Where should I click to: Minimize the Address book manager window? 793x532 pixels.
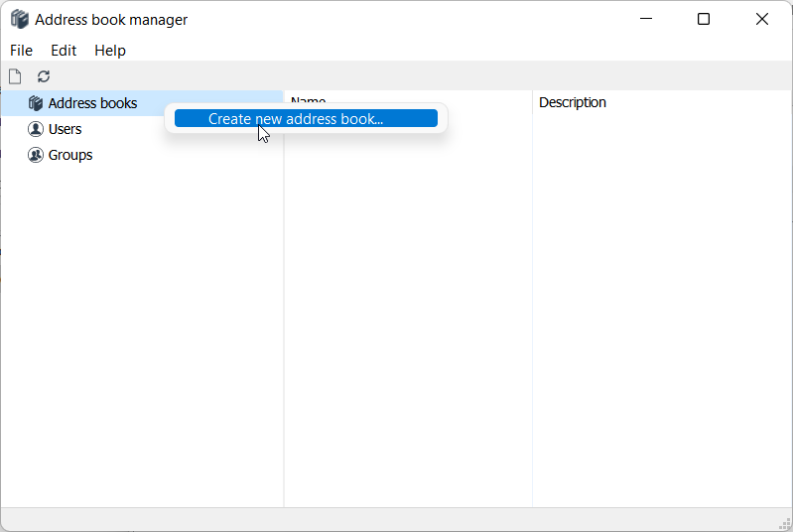[x=645, y=20]
